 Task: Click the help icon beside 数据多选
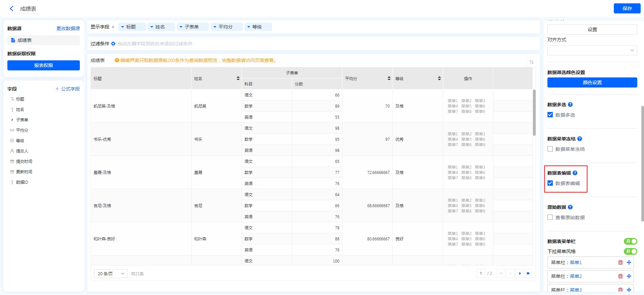pos(570,105)
